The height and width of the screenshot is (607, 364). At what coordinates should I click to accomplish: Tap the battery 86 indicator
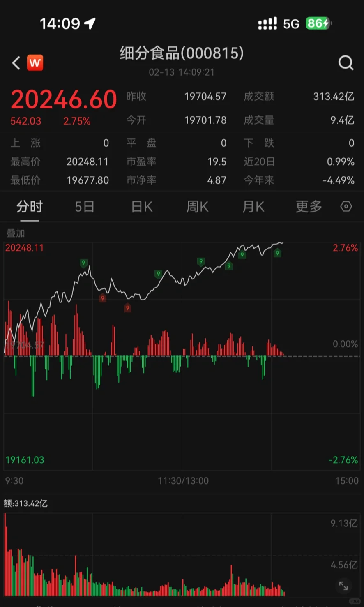[318, 23]
